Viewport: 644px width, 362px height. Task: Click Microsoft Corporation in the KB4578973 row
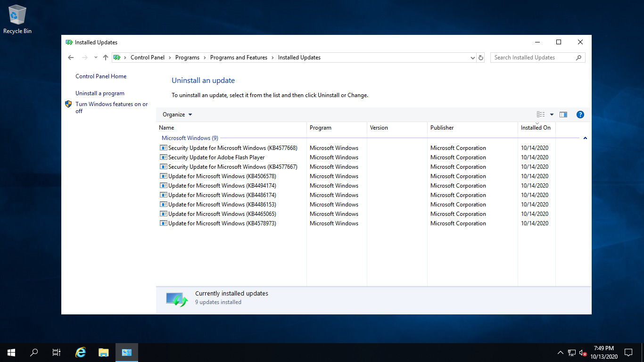458,223
